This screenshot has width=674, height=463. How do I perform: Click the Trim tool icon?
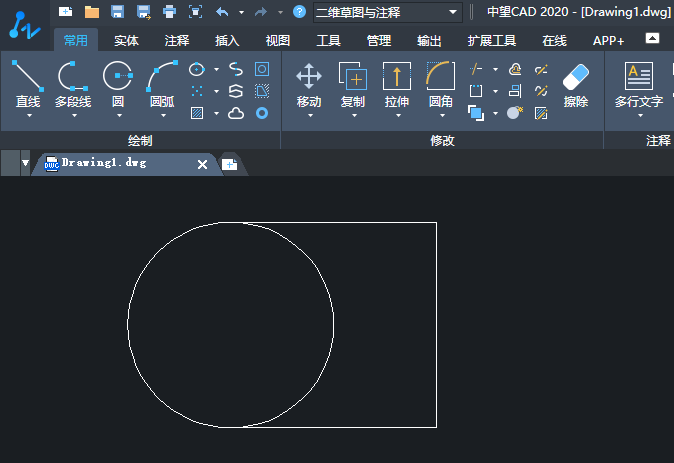pyautogui.click(x=476, y=69)
